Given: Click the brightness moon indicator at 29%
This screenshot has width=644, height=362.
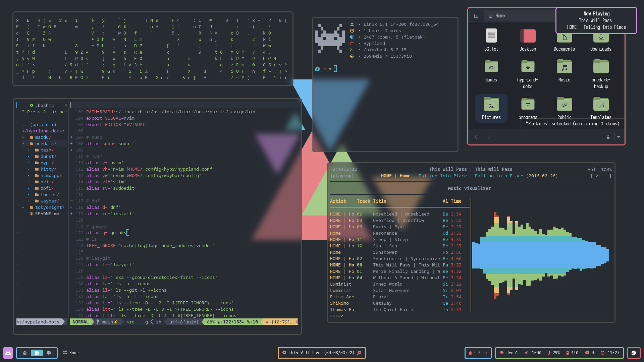Looking at the screenshot, I should (549, 353).
